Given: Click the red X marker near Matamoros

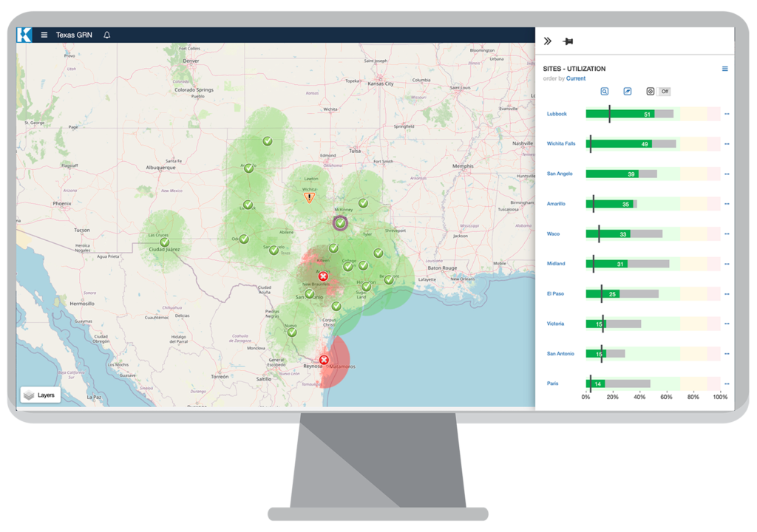Looking at the screenshot, I should coord(324,360).
